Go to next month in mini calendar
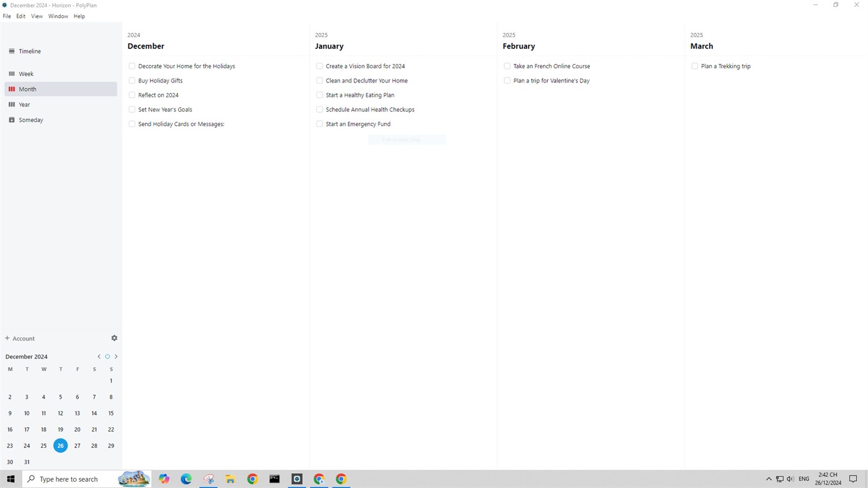This screenshot has height=488, width=868. [x=116, y=357]
